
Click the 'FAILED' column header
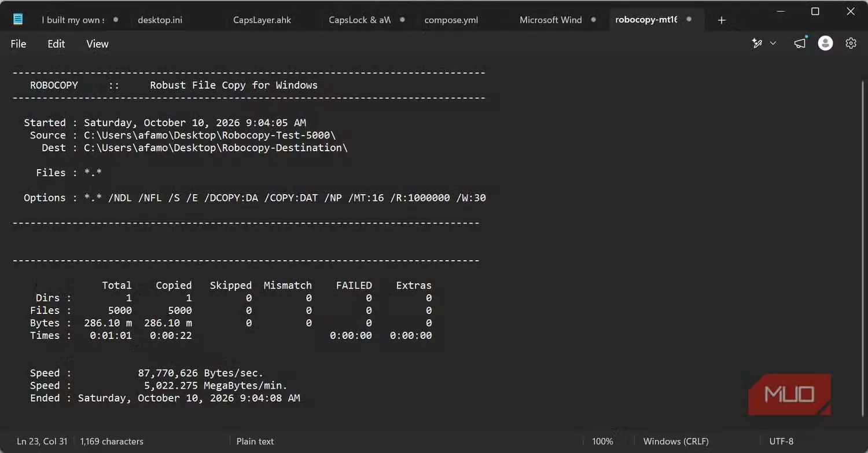354,286
